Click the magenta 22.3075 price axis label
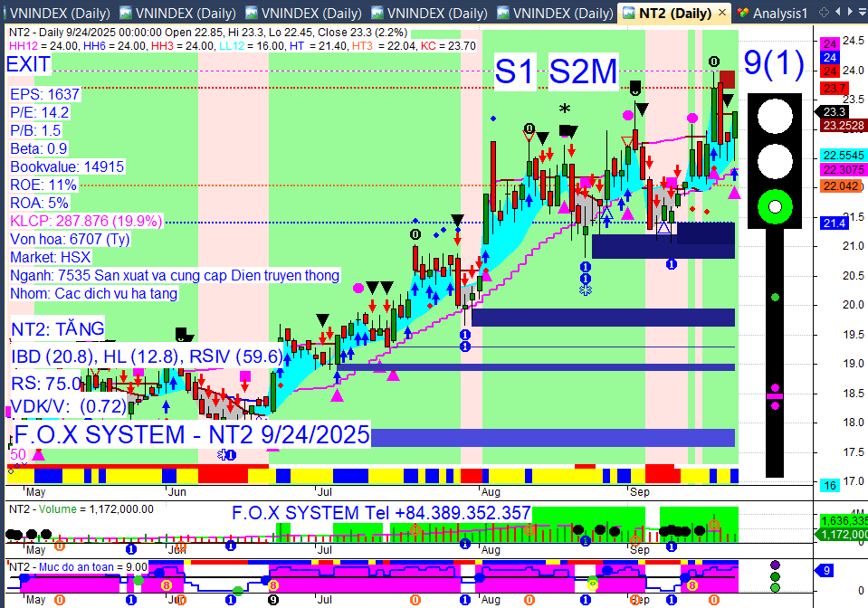This screenshot has height=608, width=868. coord(843,170)
